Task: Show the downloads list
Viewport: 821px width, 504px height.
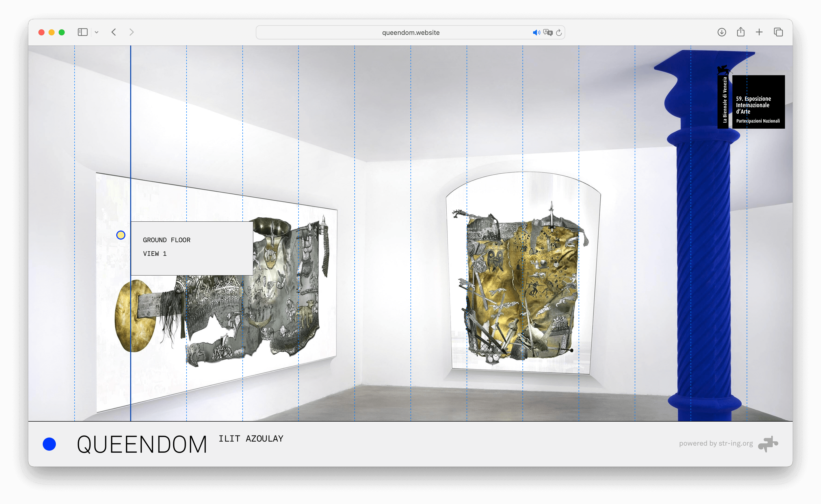Action: point(722,32)
